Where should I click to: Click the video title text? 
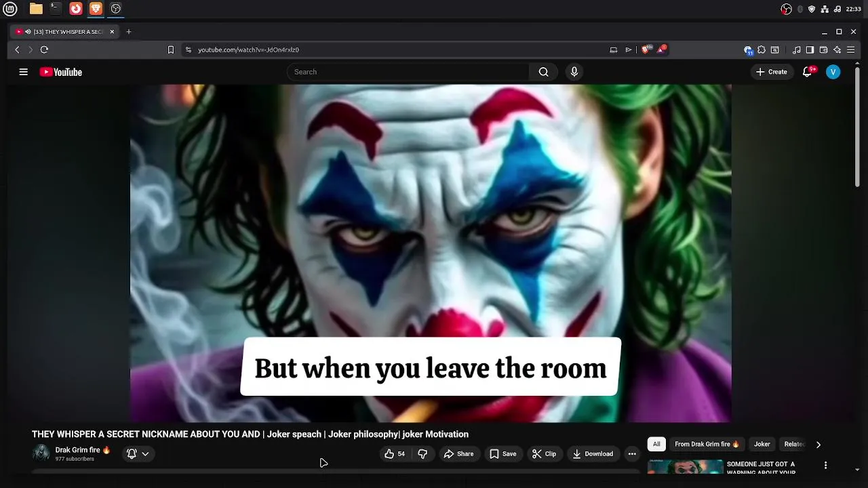tap(250, 434)
